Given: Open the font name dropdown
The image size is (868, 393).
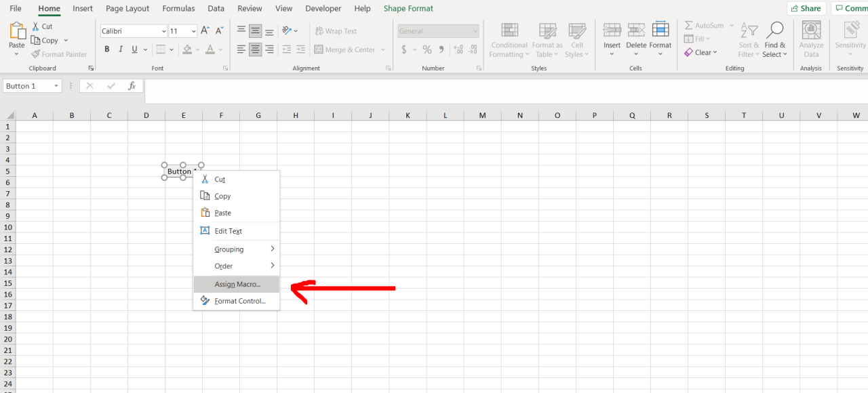Looking at the screenshot, I should tap(165, 30).
